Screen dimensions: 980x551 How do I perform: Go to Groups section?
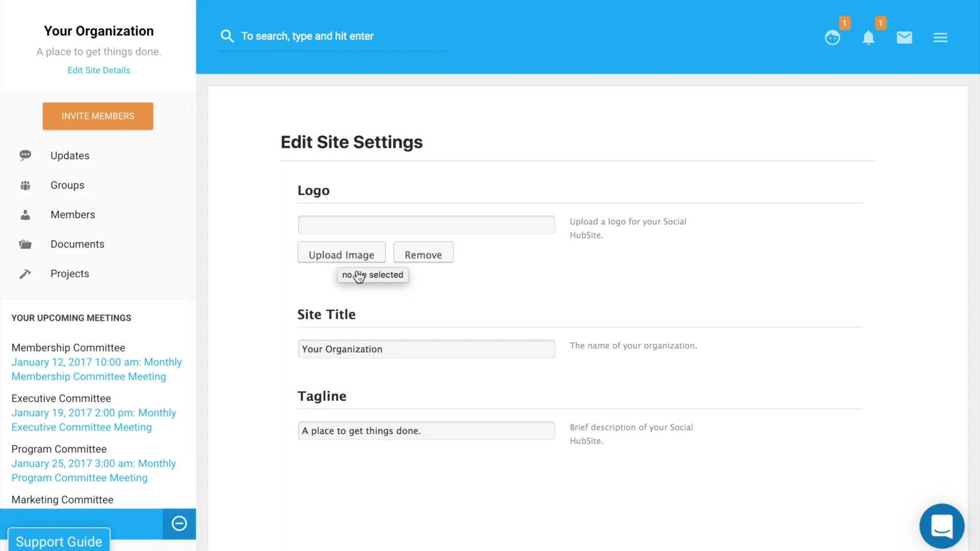tap(67, 185)
